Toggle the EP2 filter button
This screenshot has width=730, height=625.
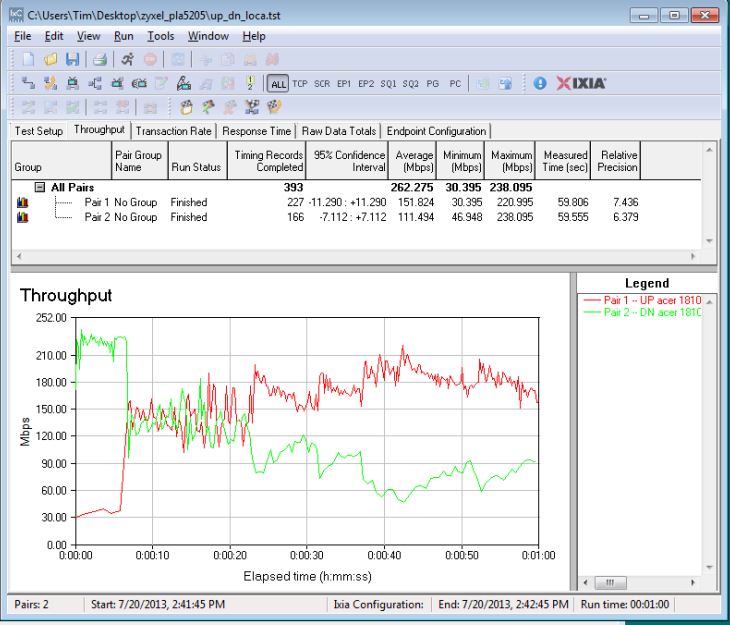coord(366,84)
